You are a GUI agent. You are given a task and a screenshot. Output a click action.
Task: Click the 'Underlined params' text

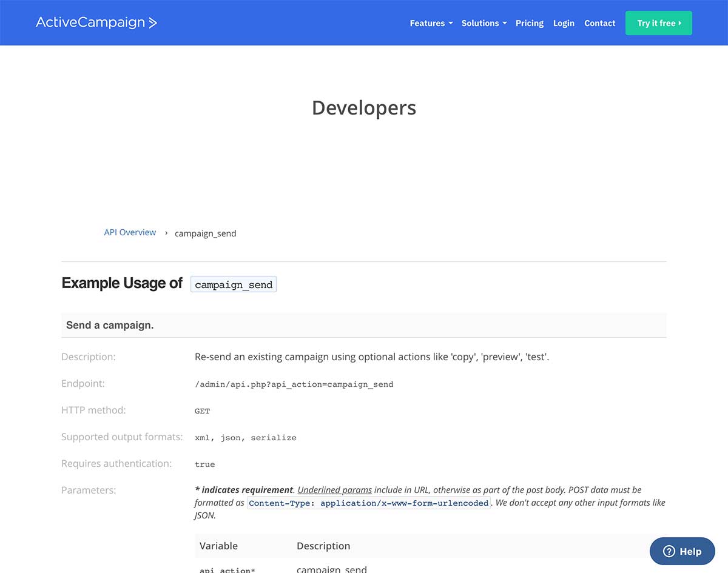pyautogui.click(x=335, y=490)
